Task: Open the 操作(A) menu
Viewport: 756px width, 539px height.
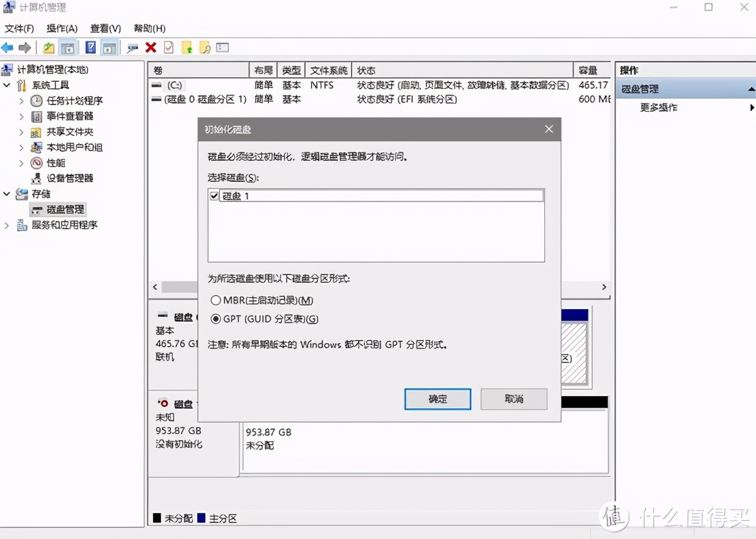Action: [62, 28]
